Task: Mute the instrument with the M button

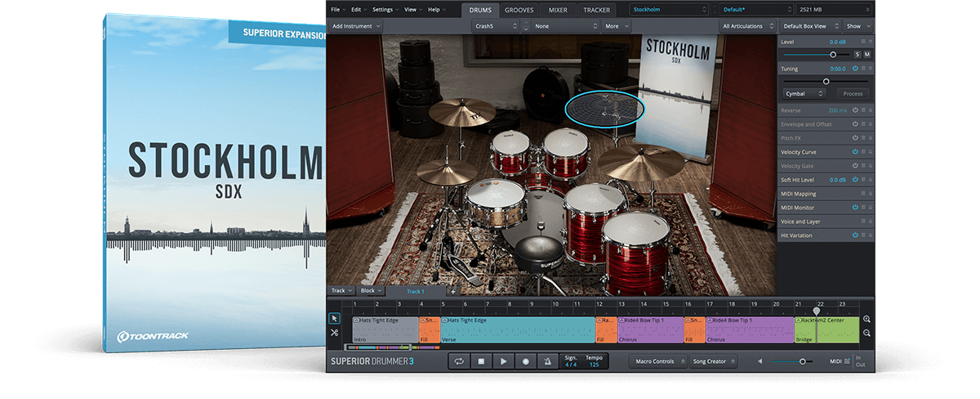Action: [866, 54]
